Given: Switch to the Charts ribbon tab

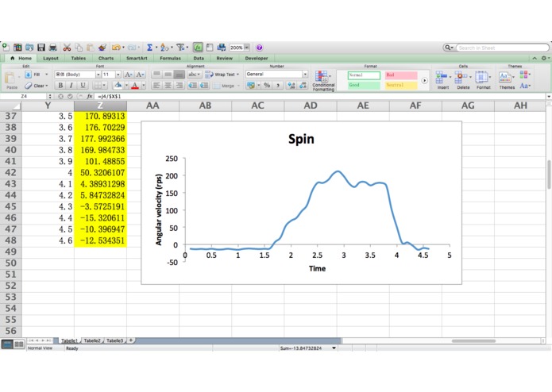Looking at the screenshot, I should point(106,58).
